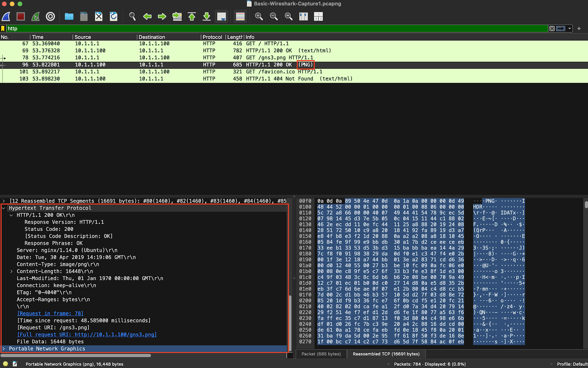The image size is (588, 368).
Task: Click the Find Packet magnifier icon
Action: (132, 17)
